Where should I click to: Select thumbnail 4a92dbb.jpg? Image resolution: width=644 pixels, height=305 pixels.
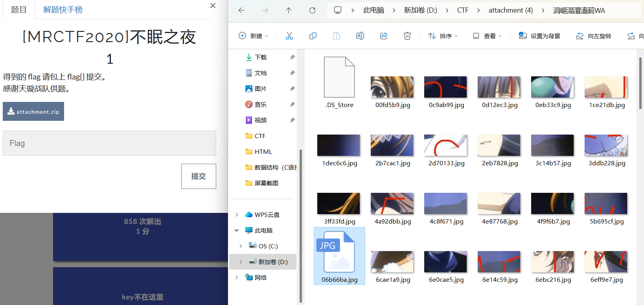coord(392,203)
